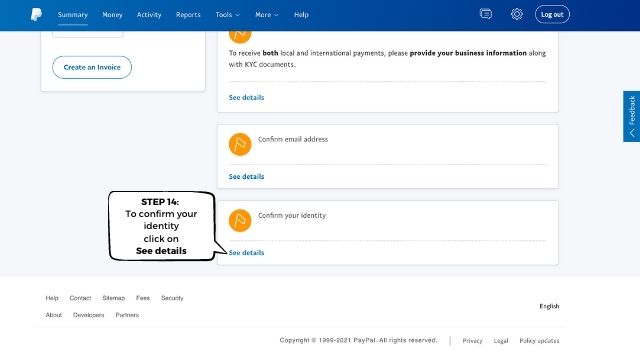Click the footer Security link
The height and width of the screenshot is (360, 640).
point(172,298)
